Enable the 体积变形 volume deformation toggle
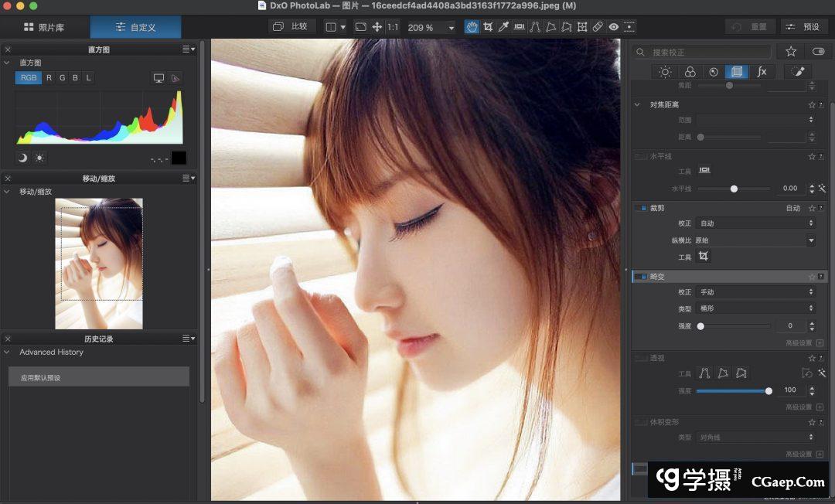 pyautogui.click(x=640, y=422)
